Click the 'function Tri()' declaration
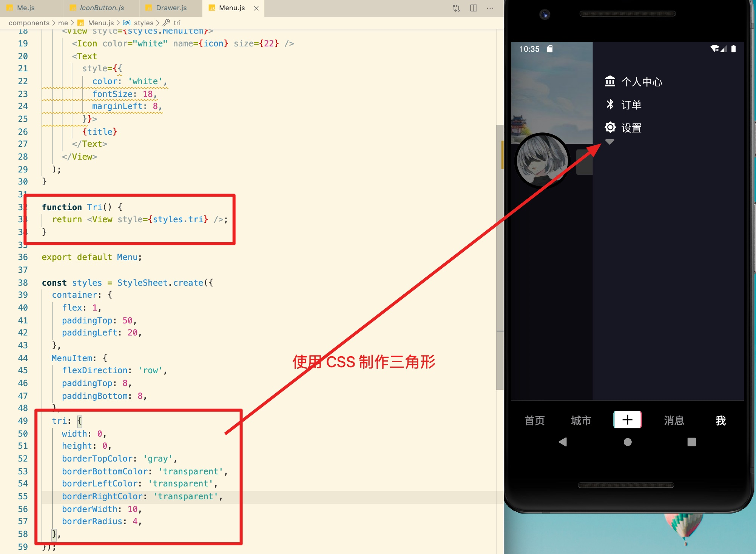Screen dimensions: 756x554 82,207
